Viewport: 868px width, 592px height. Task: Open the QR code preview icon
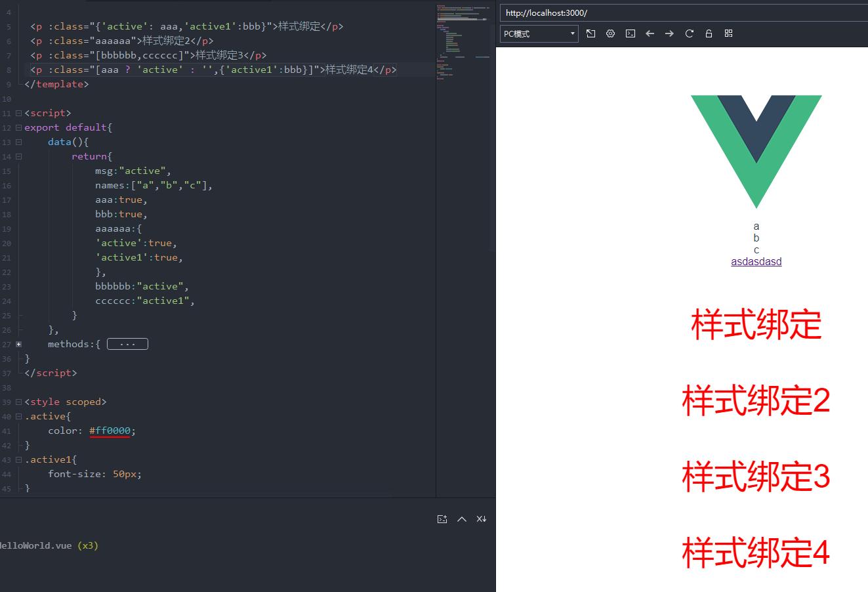(x=728, y=33)
